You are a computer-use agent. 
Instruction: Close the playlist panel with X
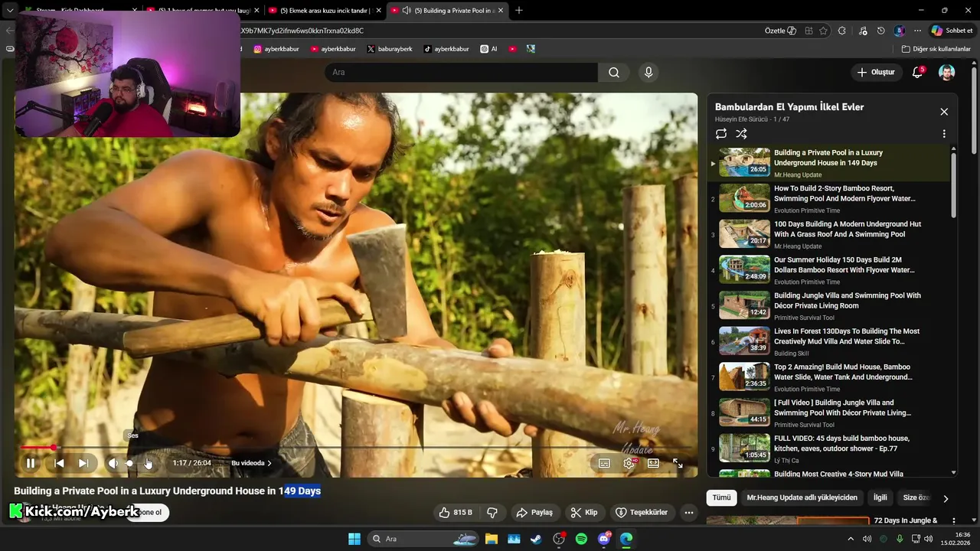coord(944,112)
